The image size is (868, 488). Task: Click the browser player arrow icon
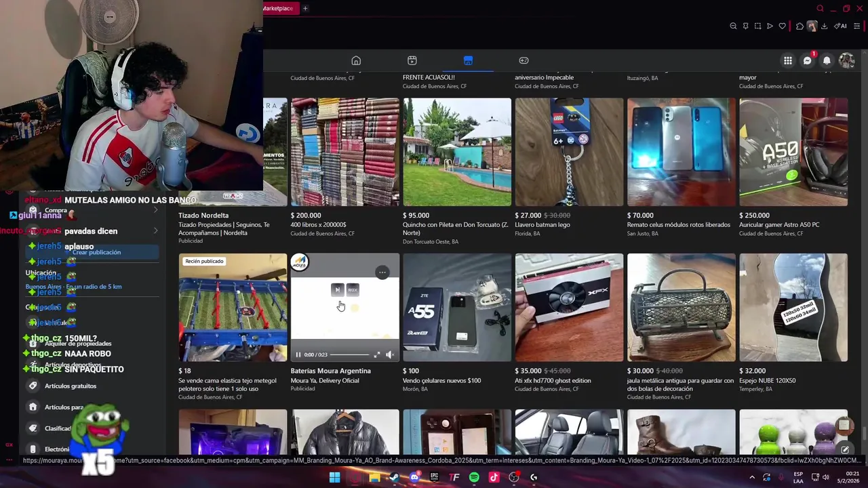(x=770, y=26)
